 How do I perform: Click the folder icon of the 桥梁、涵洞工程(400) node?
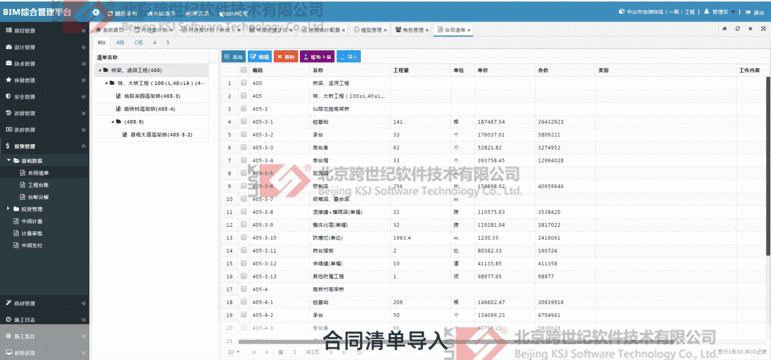coord(106,70)
